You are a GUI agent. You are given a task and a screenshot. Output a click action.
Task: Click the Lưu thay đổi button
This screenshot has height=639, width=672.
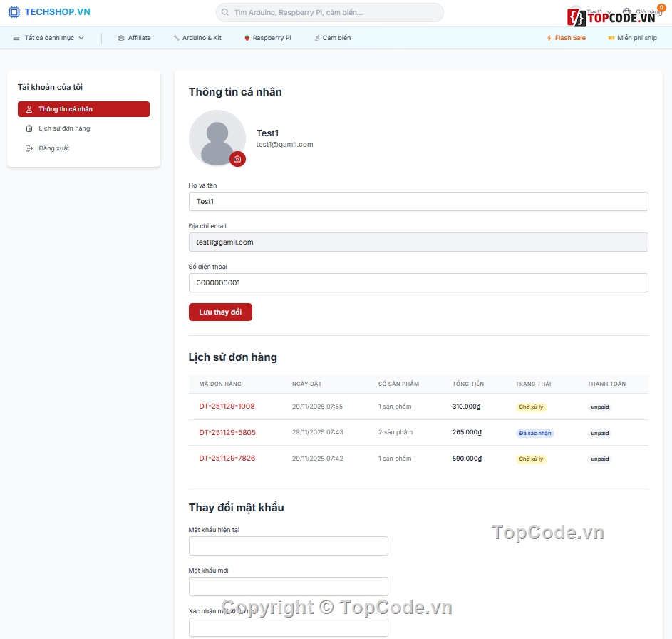tap(220, 312)
